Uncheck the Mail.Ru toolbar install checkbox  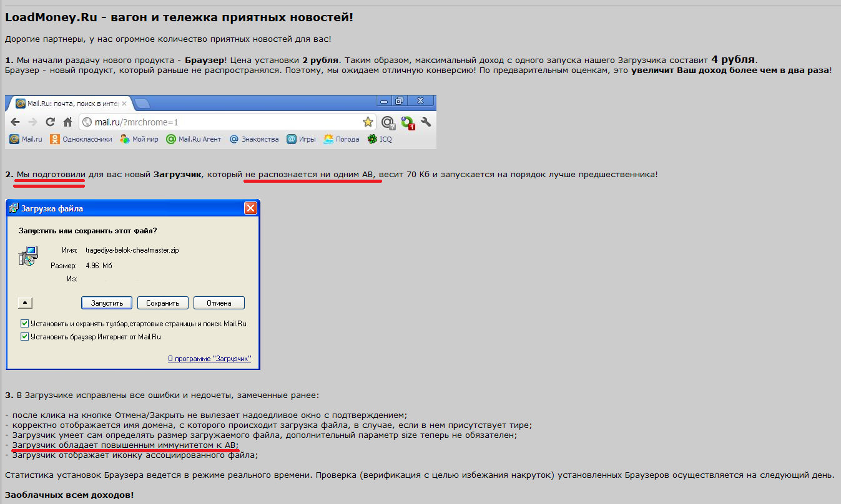25,324
